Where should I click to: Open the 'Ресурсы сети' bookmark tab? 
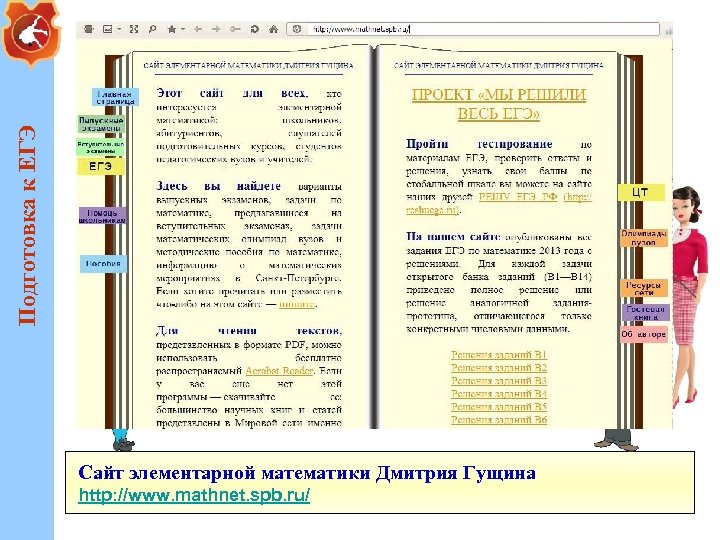(643, 288)
